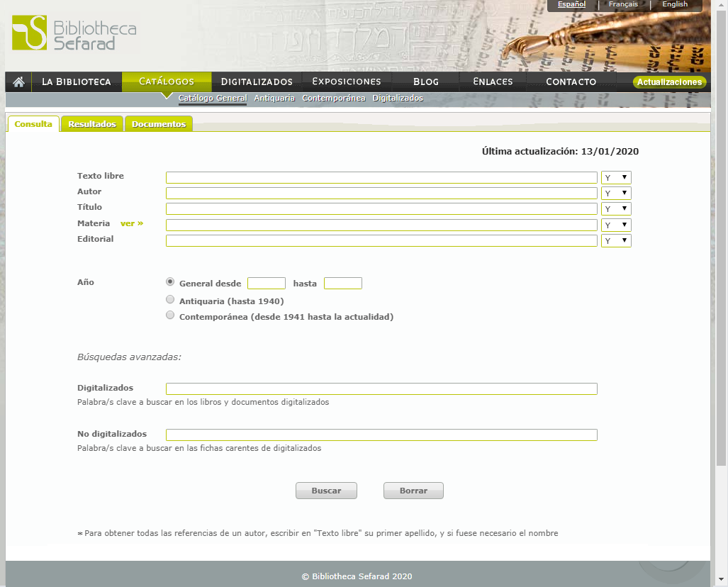Focus the Título input field
Image resolution: width=728 pixels, height=587 pixels.
click(381, 208)
